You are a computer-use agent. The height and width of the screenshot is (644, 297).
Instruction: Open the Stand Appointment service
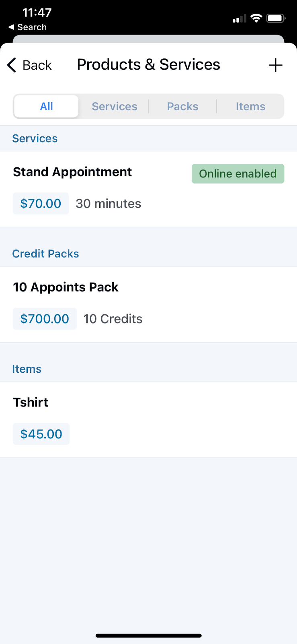(72, 172)
